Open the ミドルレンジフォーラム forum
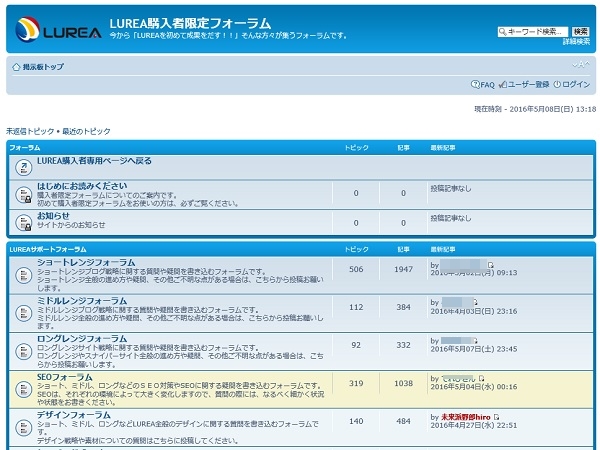 (82, 301)
